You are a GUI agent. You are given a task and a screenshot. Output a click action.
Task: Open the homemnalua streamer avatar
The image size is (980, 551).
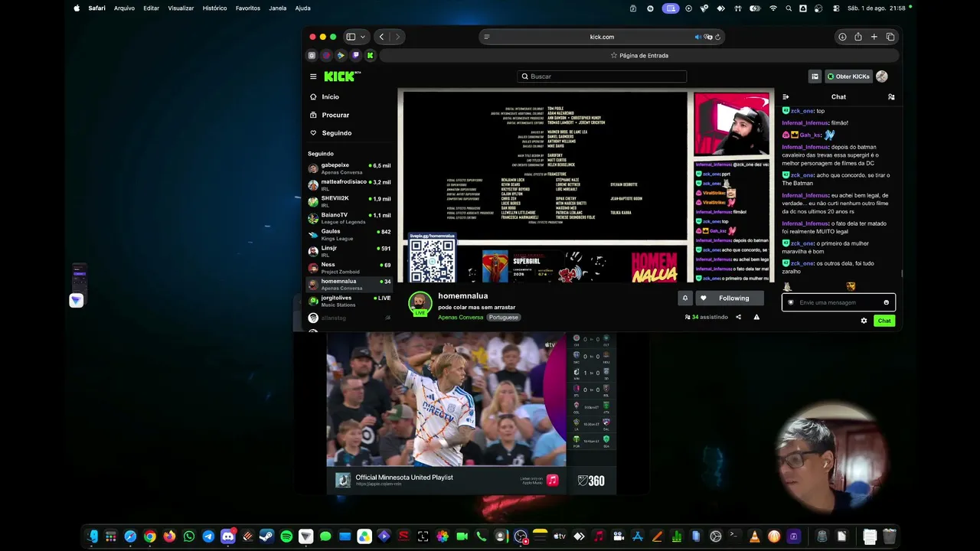[420, 303]
